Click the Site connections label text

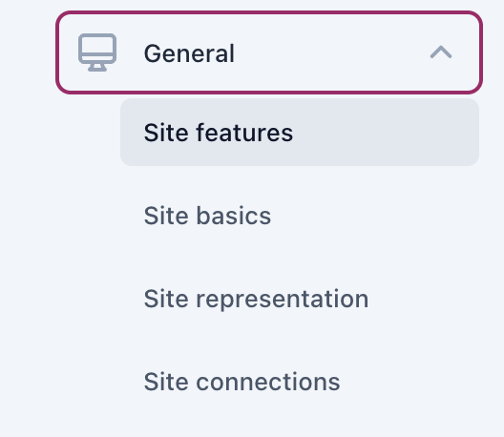click(241, 382)
